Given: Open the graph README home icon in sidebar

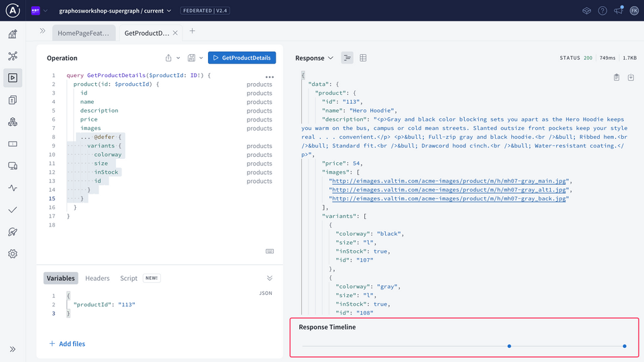Looking at the screenshot, I should 13,34.
